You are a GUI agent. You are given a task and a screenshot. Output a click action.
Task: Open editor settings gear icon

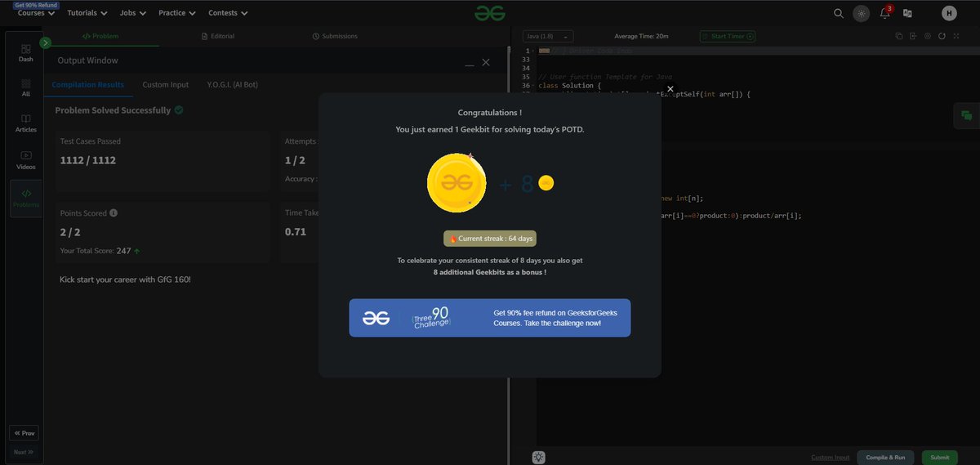(x=927, y=36)
